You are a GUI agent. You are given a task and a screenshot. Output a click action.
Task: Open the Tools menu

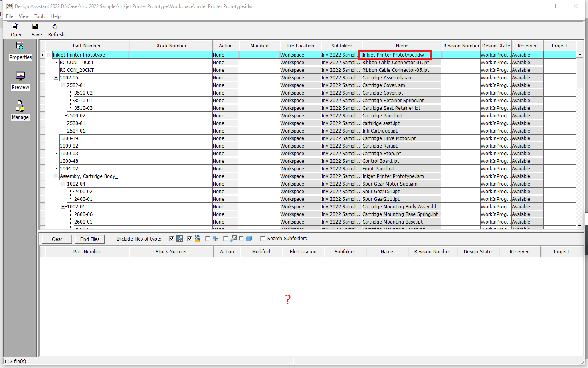point(40,16)
